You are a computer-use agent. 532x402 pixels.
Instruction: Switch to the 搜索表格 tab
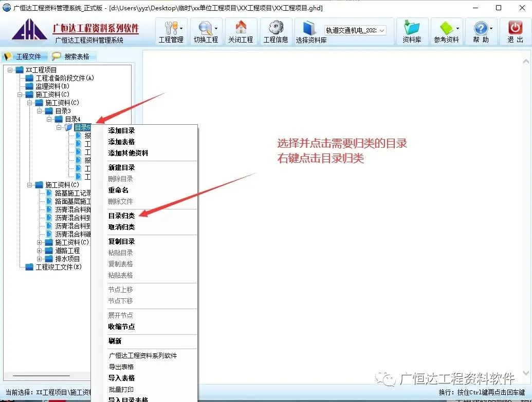[72, 56]
